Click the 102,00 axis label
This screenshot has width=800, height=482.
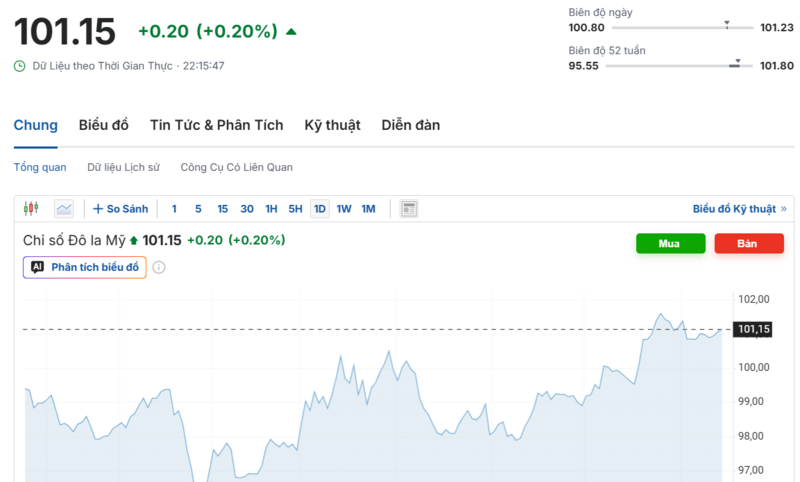(x=754, y=299)
